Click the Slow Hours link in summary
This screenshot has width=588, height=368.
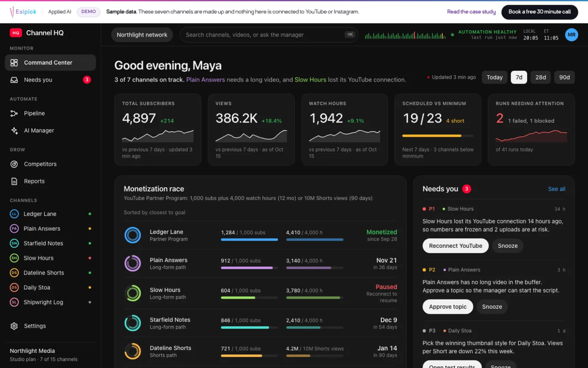point(310,80)
